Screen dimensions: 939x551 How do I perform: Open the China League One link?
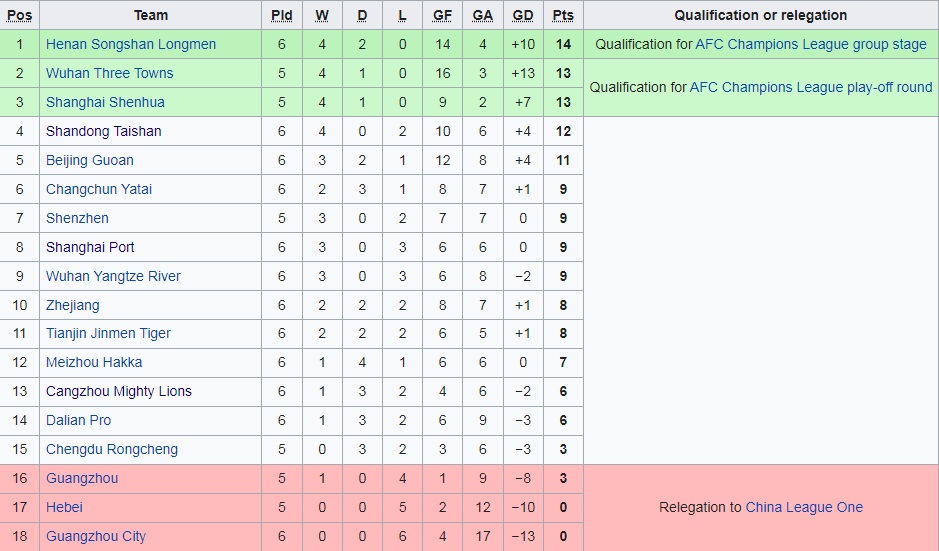[804, 507]
